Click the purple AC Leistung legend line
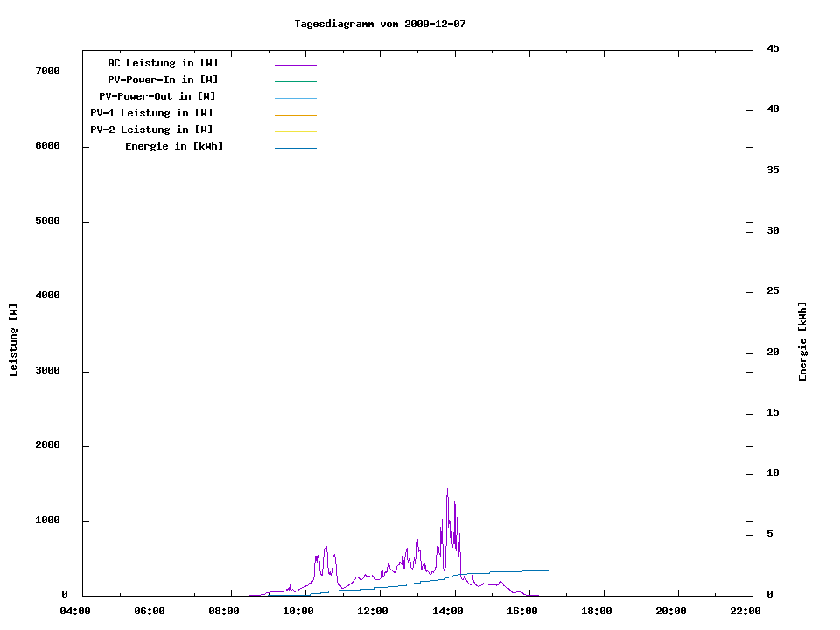The width and height of the screenshot is (840, 630). [295, 65]
